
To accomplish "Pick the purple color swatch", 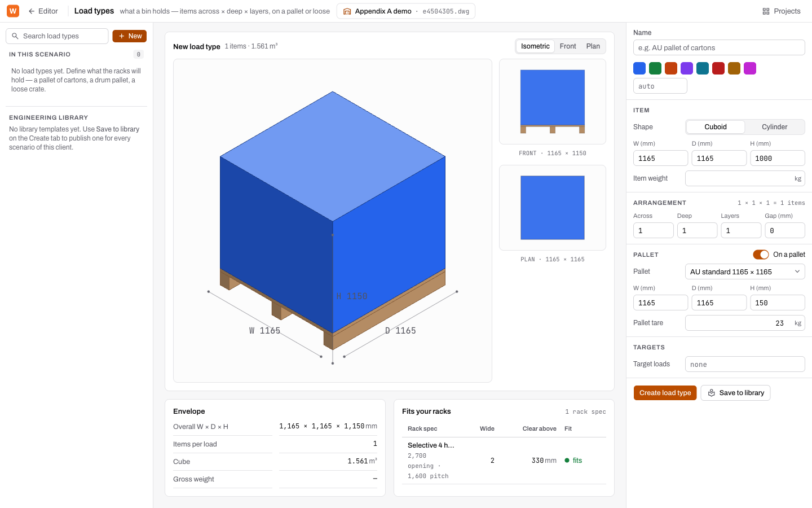I will tap(687, 68).
